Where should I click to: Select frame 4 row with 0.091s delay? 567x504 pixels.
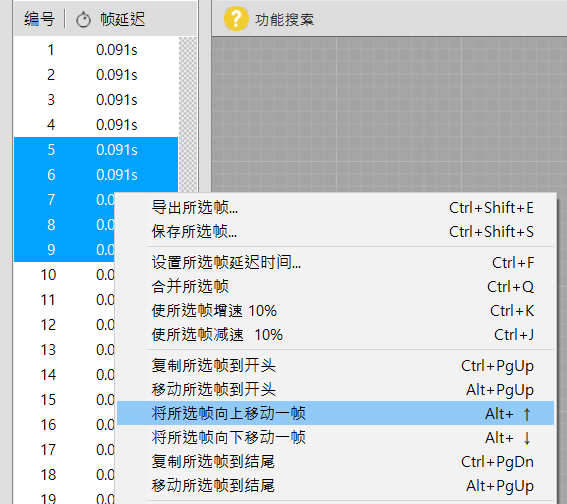(96, 124)
